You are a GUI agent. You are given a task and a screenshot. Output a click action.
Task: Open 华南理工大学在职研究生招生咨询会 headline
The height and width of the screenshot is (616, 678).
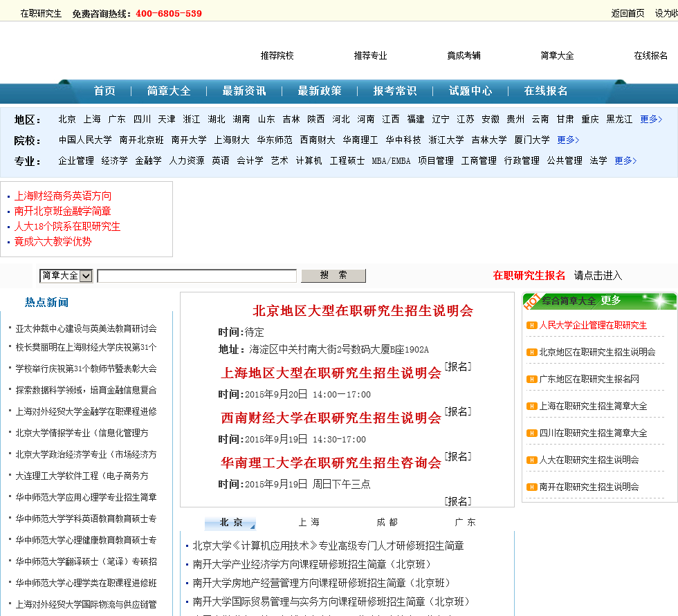[x=331, y=463]
